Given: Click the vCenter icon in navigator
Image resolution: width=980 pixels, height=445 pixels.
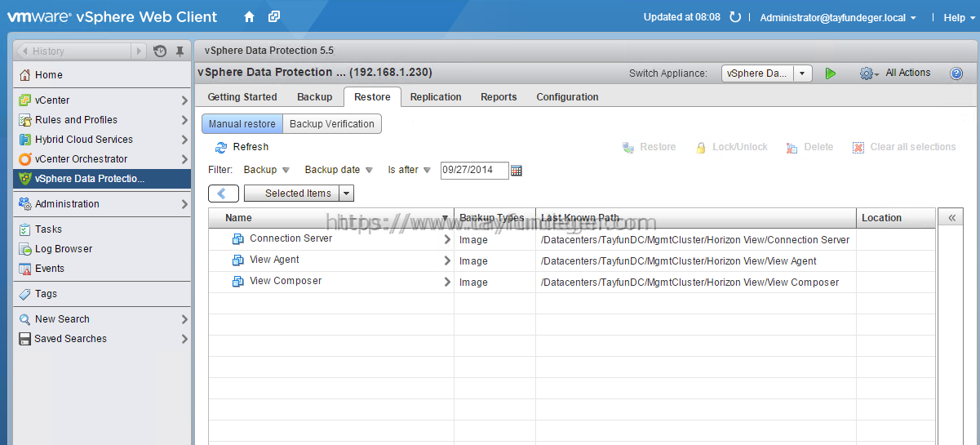Looking at the screenshot, I should pos(25,100).
